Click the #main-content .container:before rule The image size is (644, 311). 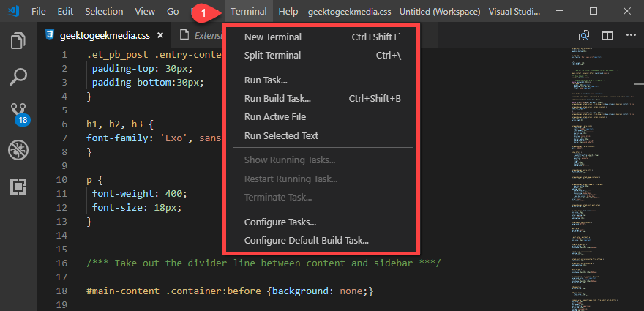[x=230, y=291]
